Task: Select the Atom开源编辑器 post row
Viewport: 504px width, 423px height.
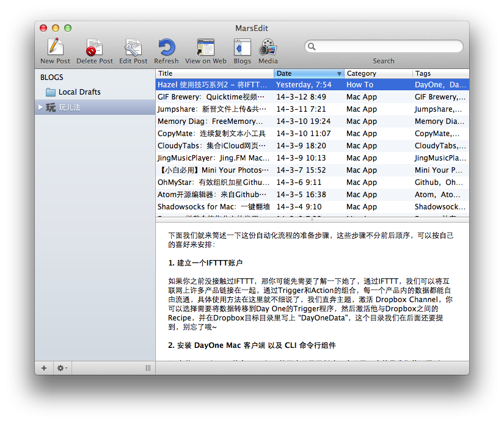Action: point(312,195)
